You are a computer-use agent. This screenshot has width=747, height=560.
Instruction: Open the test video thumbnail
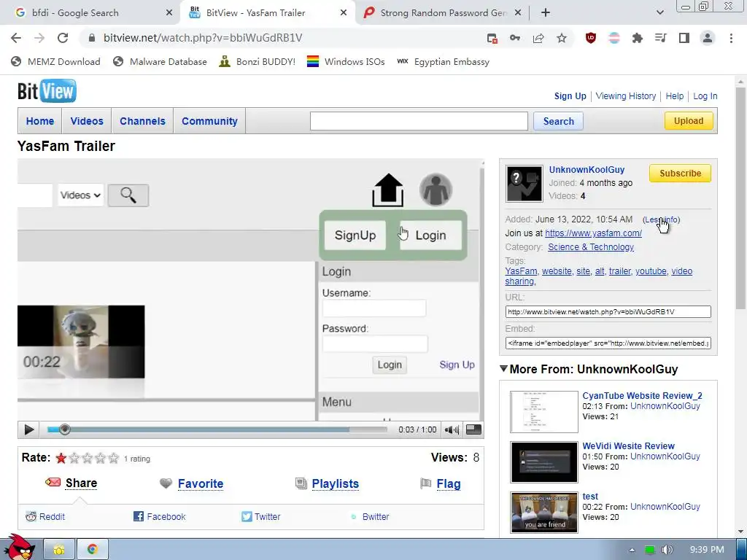(x=543, y=513)
